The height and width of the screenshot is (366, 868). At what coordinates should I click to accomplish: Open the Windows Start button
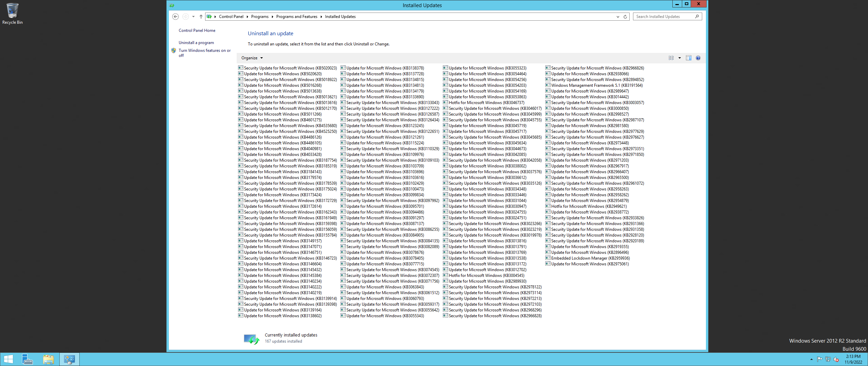pyautogui.click(x=8, y=359)
